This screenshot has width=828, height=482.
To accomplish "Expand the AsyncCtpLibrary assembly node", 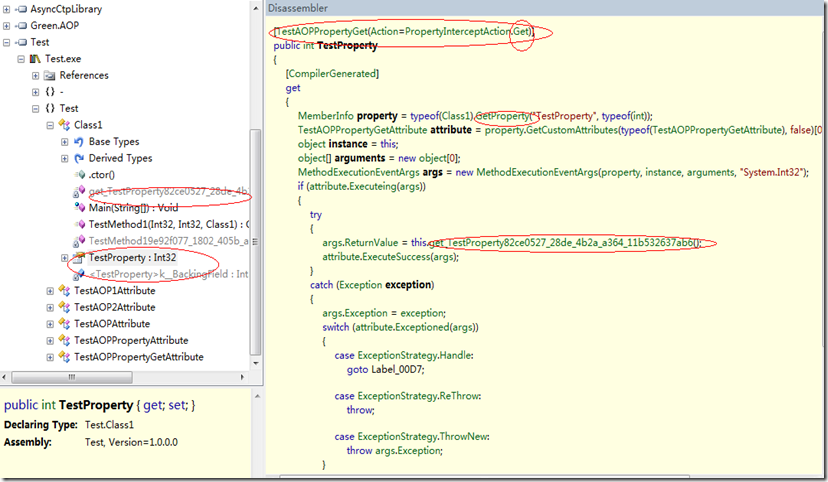I will [x=6, y=9].
